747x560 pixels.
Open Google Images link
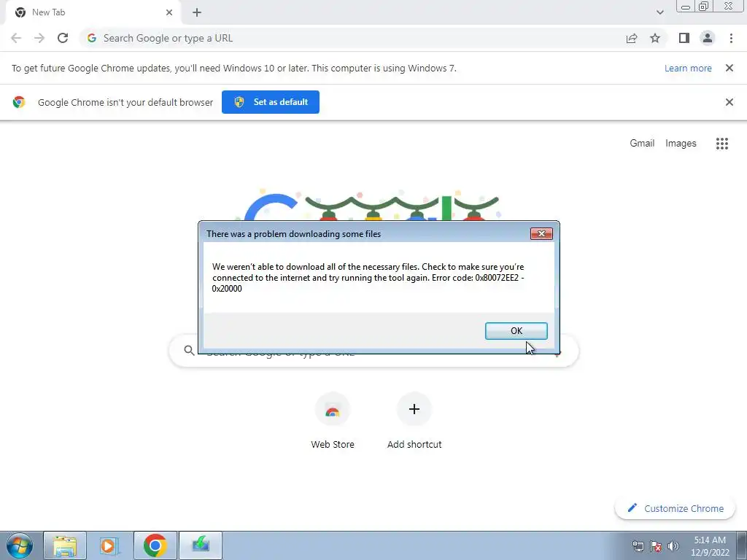coord(681,144)
